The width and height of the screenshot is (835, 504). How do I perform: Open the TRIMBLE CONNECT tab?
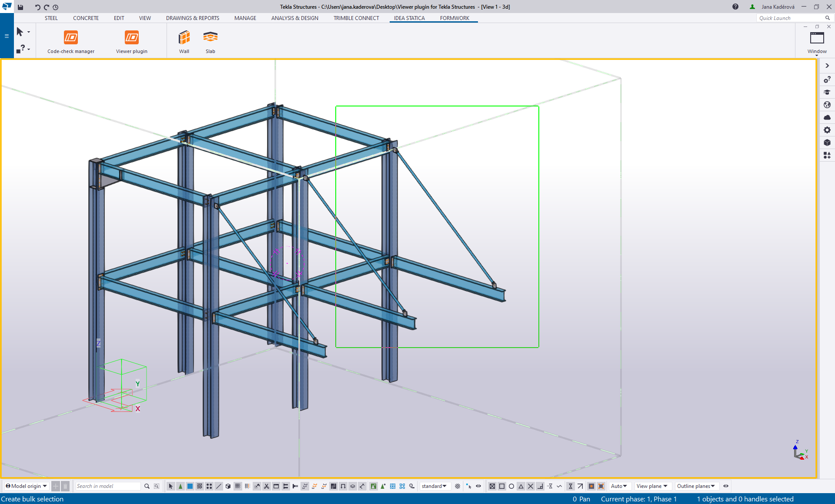[356, 18]
